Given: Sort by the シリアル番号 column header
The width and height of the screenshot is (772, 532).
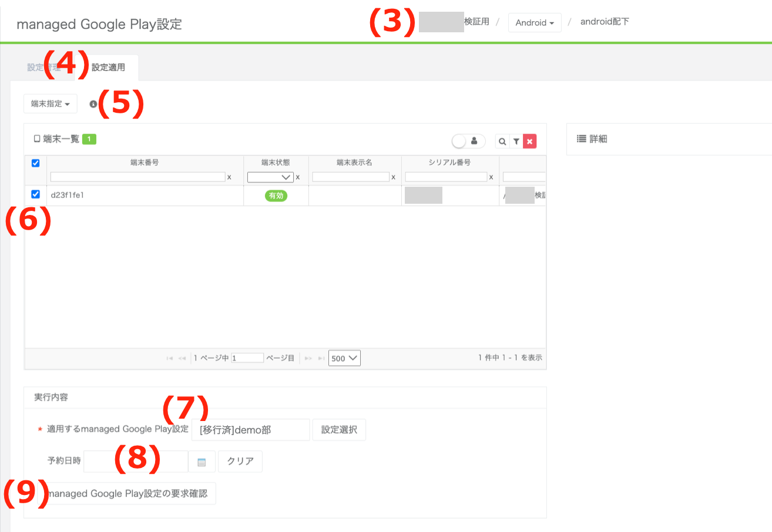Looking at the screenshot, I should coord(450,163).
